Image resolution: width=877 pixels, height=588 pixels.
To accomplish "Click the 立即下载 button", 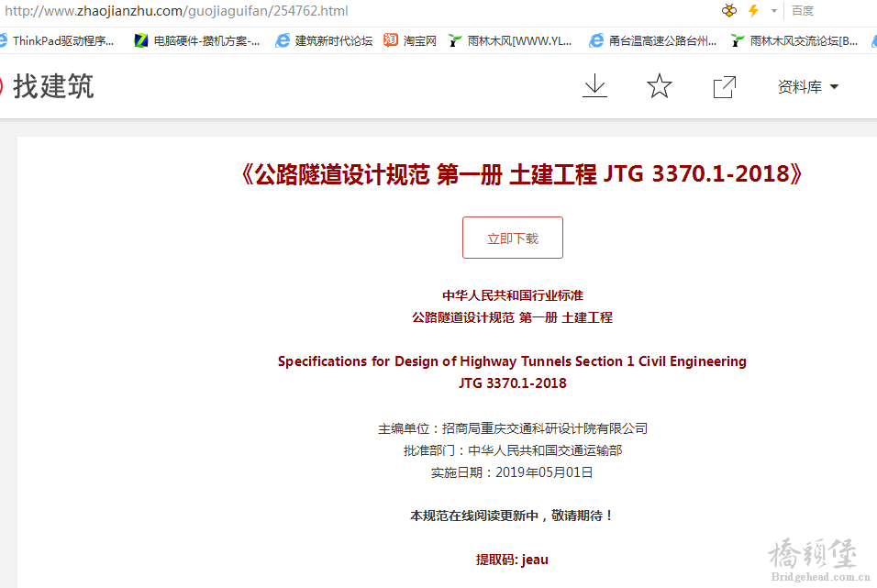I will (x=512, y=239).
